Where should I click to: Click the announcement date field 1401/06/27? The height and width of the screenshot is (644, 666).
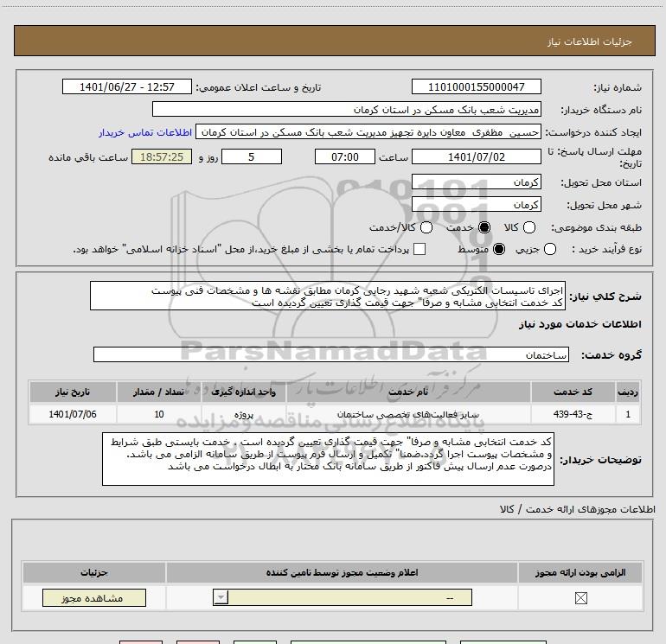point(127,86)
